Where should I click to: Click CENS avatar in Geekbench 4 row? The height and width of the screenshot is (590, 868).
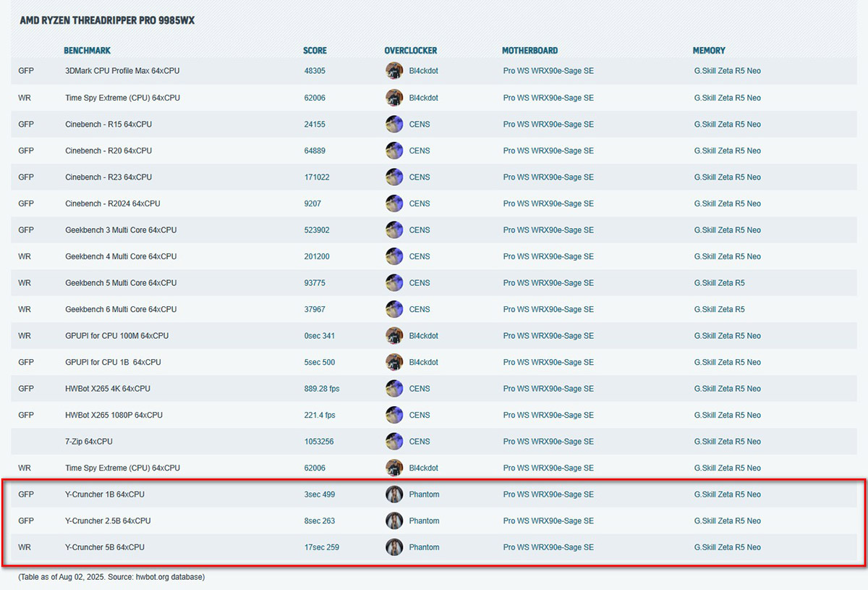point(394,256)
